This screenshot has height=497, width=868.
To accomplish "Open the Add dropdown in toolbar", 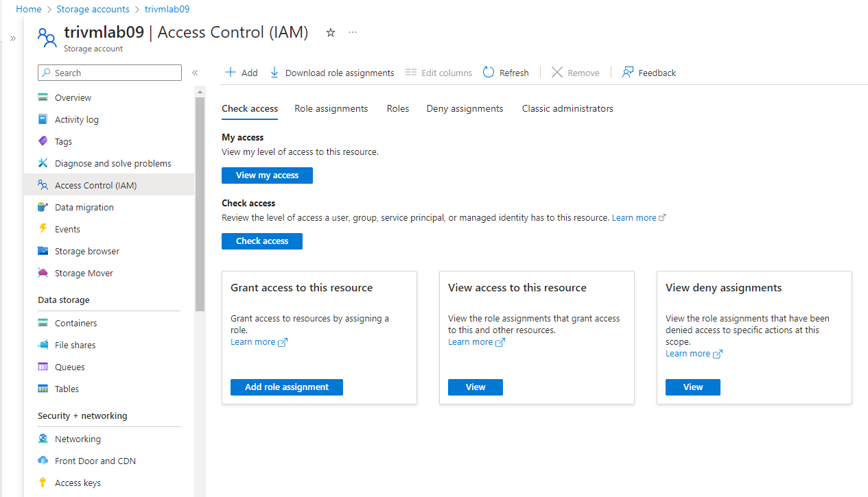I will coord(242,73).
